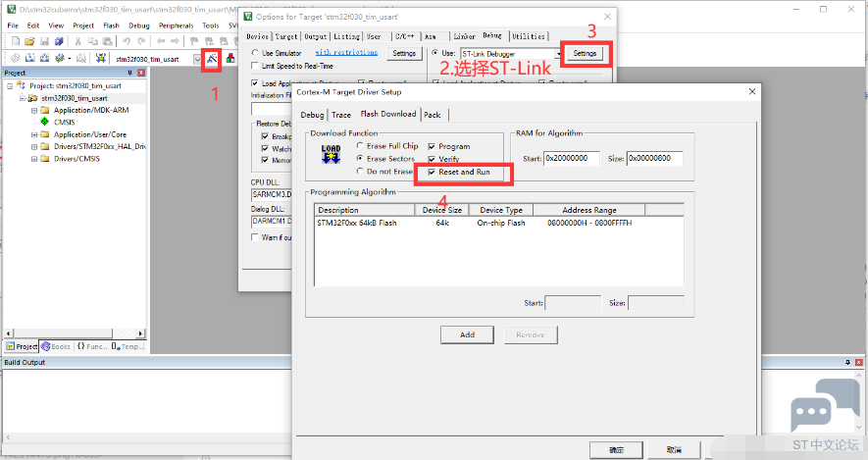Click the Download LOAD icon in toolbar

[x=101, y=58]
